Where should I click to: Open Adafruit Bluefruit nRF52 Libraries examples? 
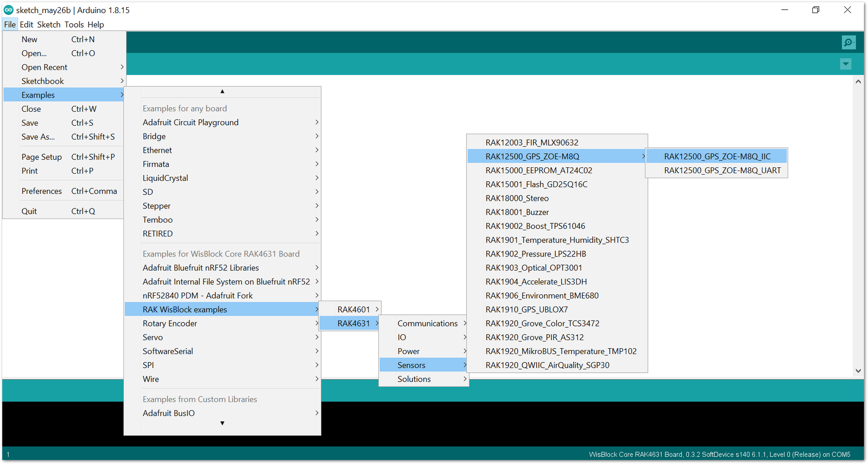[222, 268]
